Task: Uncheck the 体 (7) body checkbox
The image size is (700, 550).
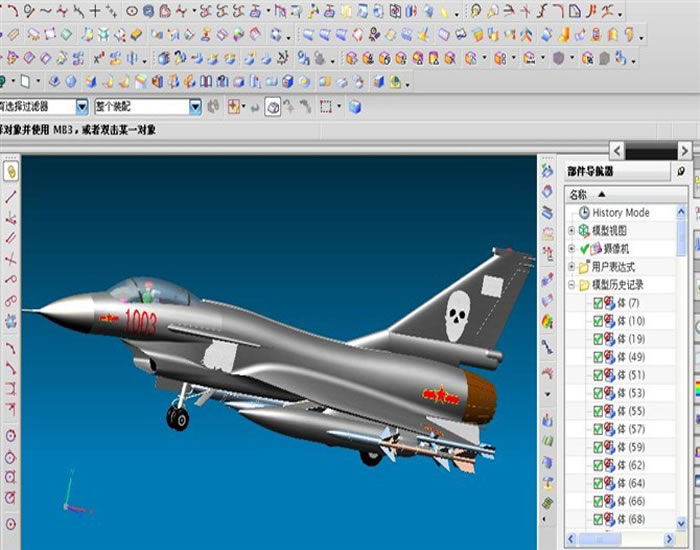Action: pyautogui.click(x=598, y=303)
